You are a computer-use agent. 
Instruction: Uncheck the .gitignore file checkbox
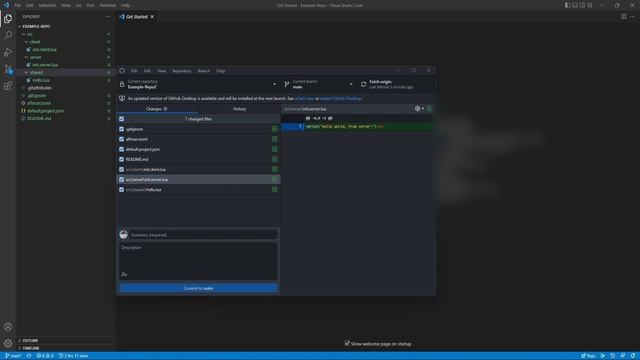click(x=121, y=129)
